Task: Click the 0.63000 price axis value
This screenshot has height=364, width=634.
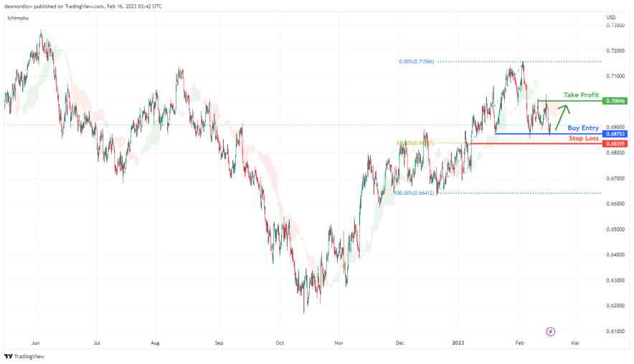Action: point(615,280)
